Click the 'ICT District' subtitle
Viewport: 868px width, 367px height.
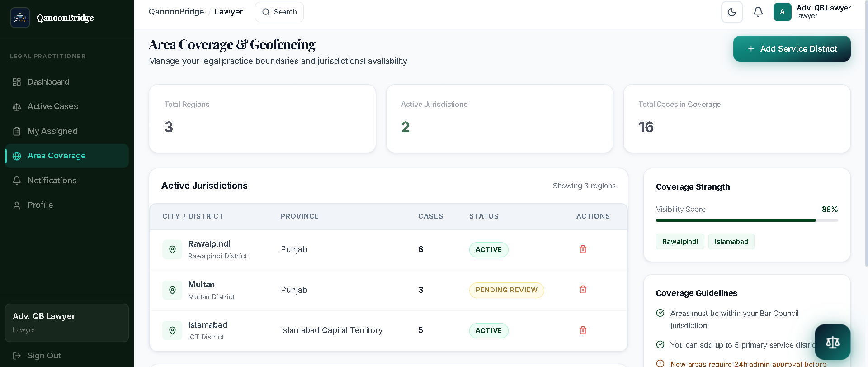point(206,337)
